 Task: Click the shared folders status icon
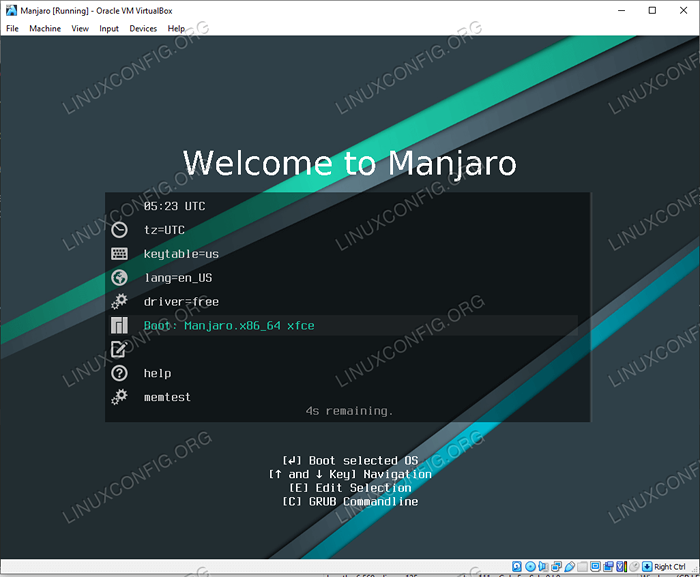click(582, 567)
